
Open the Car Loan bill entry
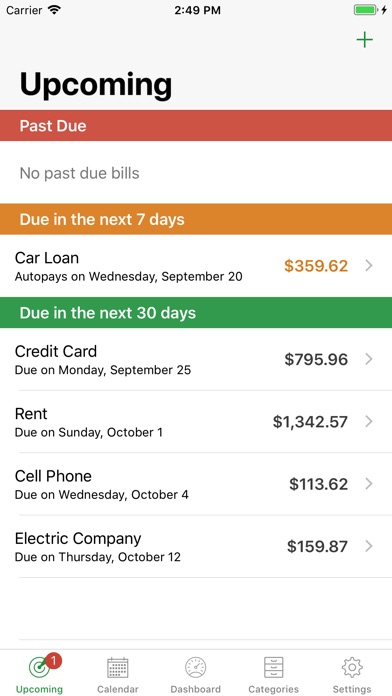[x=196, y=266]
